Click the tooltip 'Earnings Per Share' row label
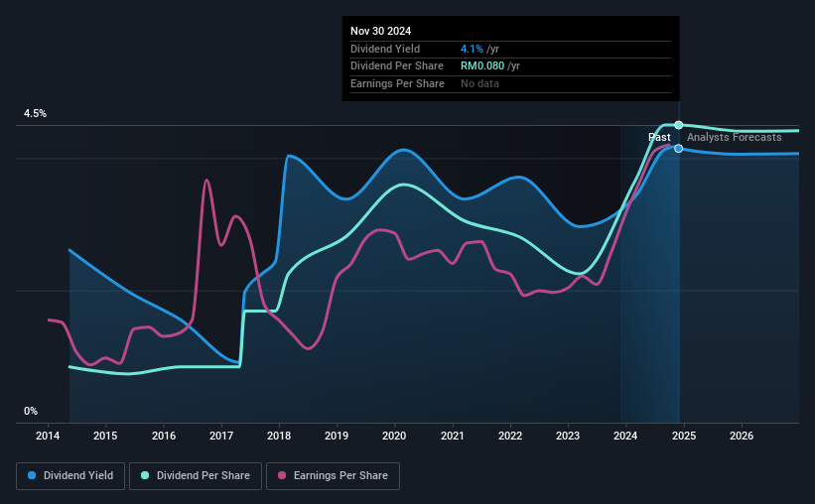815x504 pixels. point(398,83)
